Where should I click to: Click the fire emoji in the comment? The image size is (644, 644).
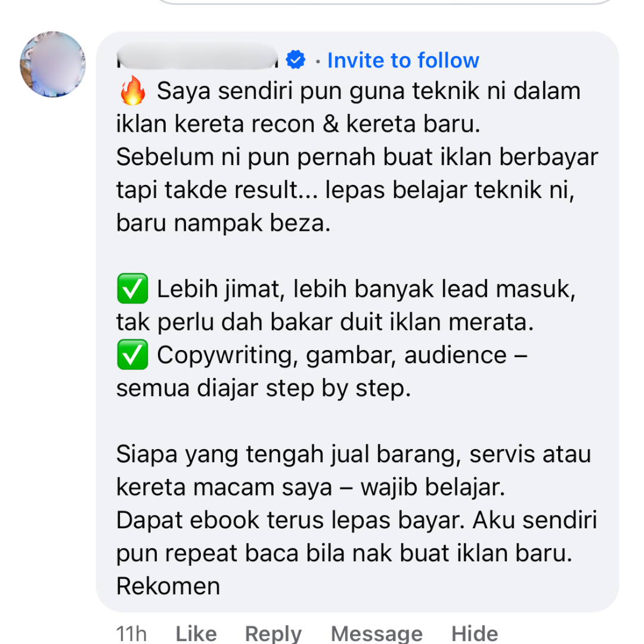click(x=132, y=91)
